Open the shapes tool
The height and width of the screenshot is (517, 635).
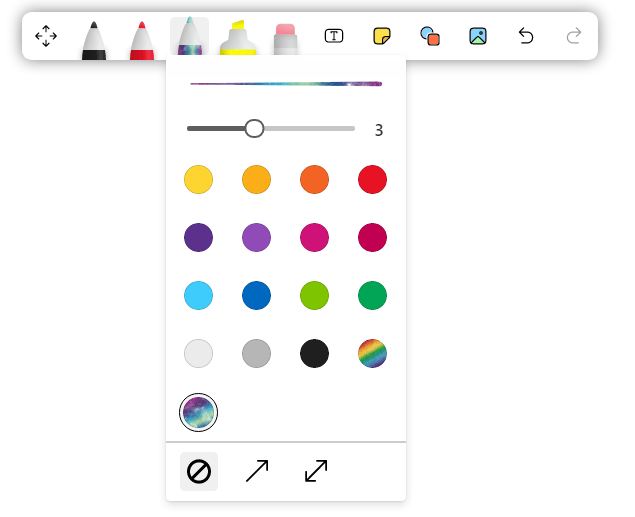point(430,36)
